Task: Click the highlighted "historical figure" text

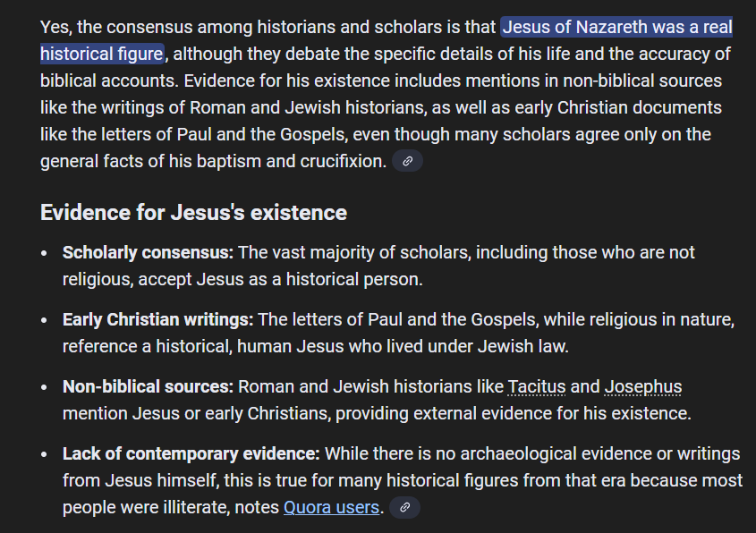Action: [x=101, y=54]
